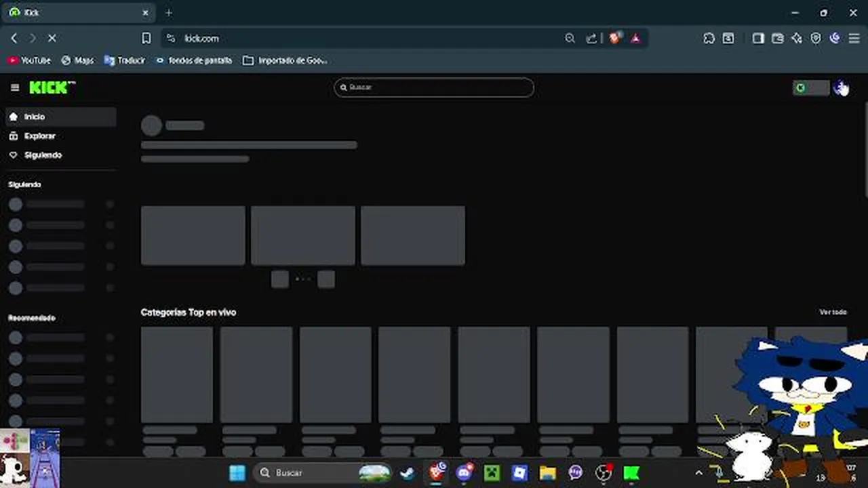Open the Leo AI sparkle icon
Image resolution: width=868 pixels, height=488 pixels.
coord(797,39)
